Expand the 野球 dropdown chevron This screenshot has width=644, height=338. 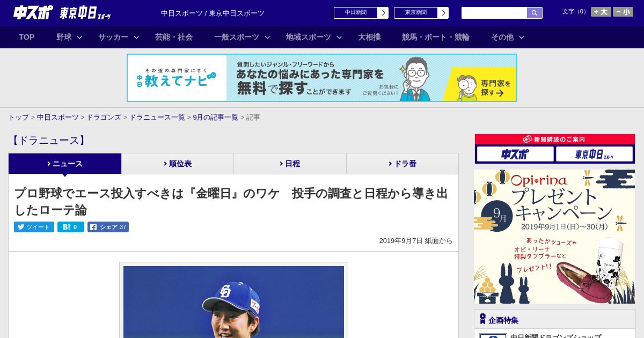coord(79,37)
